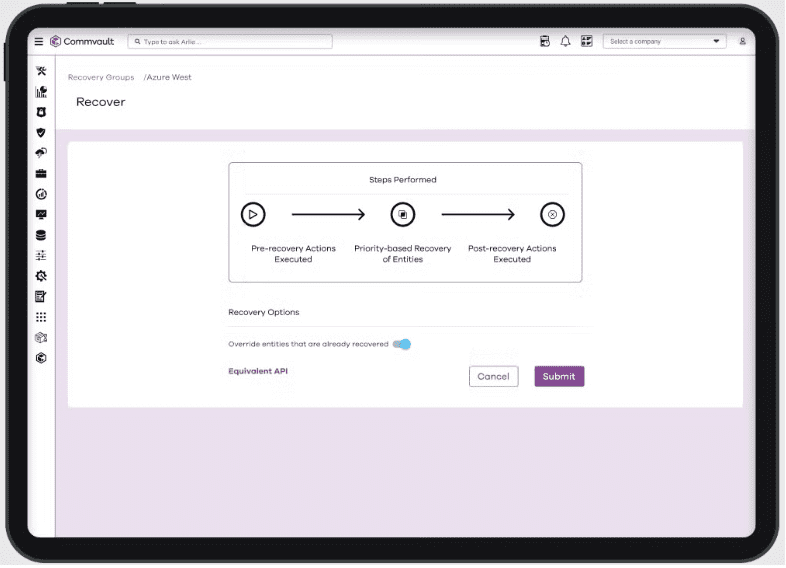Go to Recovery Groups breadcrumb
Viewport: 786px width, 568px height.
[x=101, y=77]
